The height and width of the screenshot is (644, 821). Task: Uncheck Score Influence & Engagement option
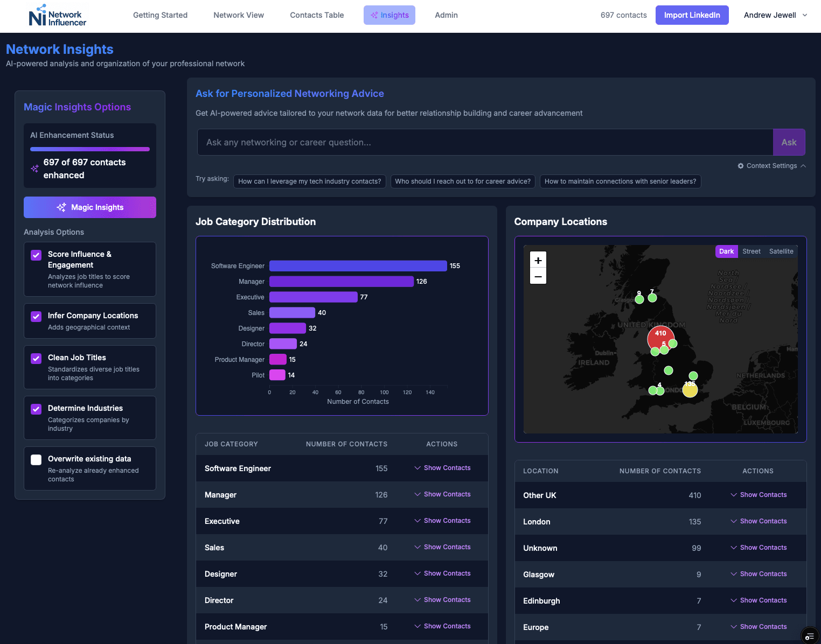point(36,255)
